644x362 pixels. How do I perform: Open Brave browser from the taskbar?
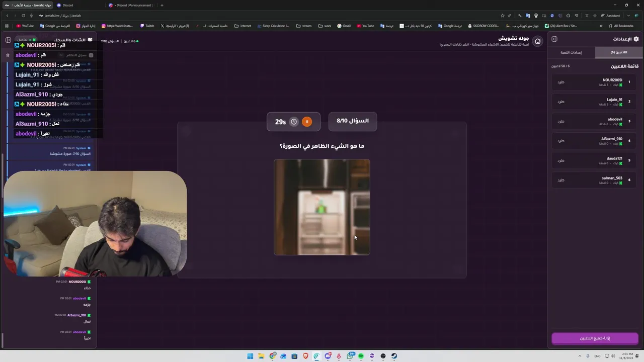click(305, 356)
